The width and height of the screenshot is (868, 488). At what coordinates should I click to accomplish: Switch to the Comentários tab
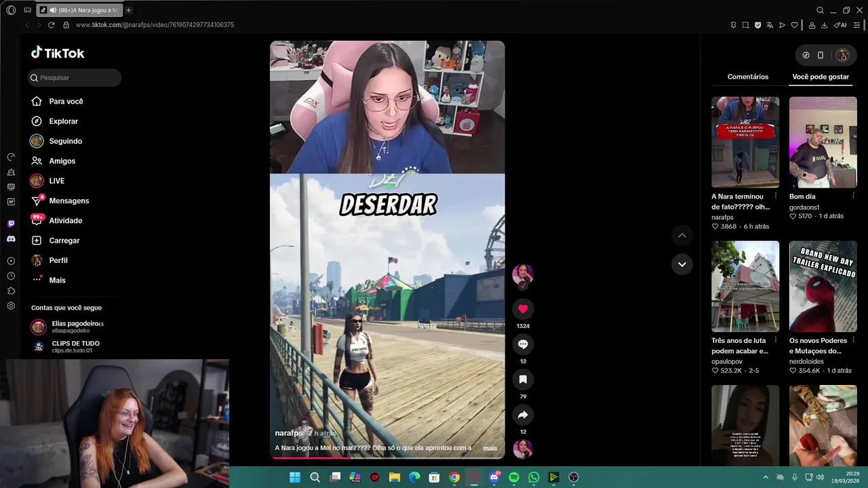[748, 77]
